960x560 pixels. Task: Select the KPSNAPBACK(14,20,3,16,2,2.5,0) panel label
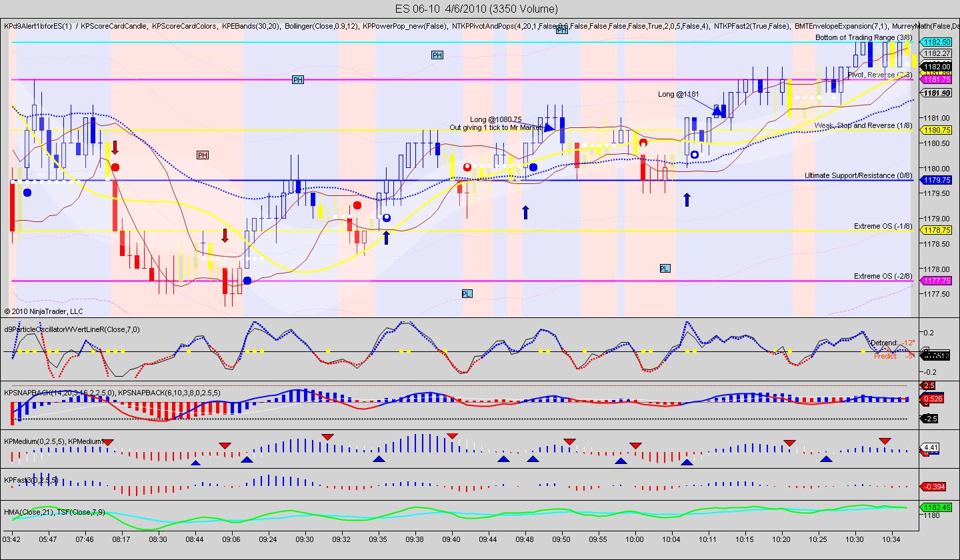click(x=59, y=392)
